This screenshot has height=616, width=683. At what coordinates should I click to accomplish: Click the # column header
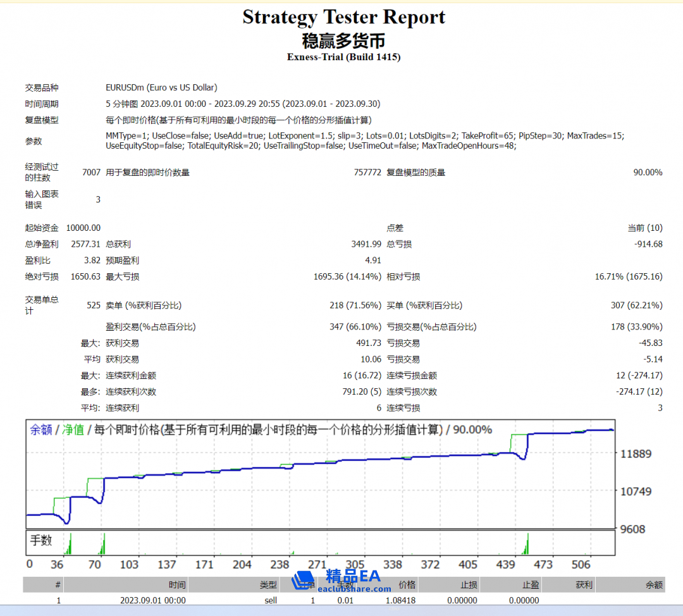(58, 585)
